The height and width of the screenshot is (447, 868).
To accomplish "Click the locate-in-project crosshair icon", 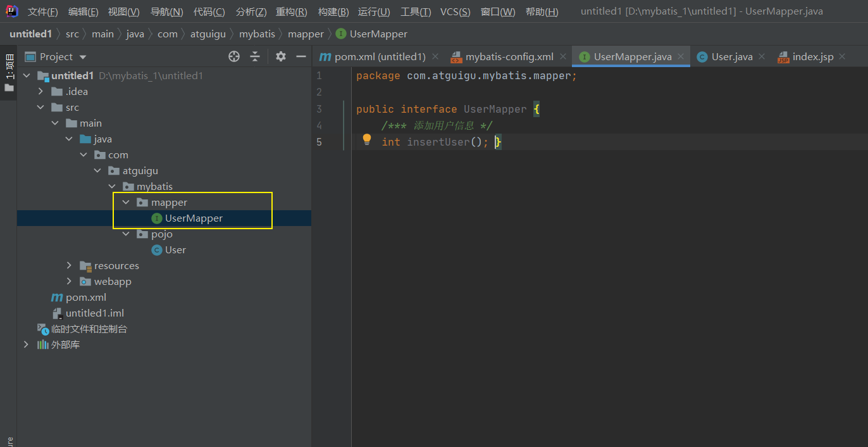I will [x=234, y=56].
